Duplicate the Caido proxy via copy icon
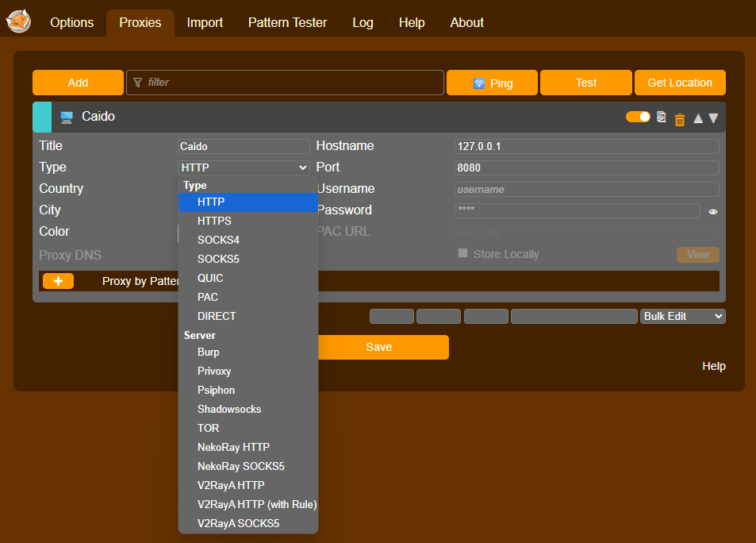The image size is (756, 543). (x=661, y=117)
